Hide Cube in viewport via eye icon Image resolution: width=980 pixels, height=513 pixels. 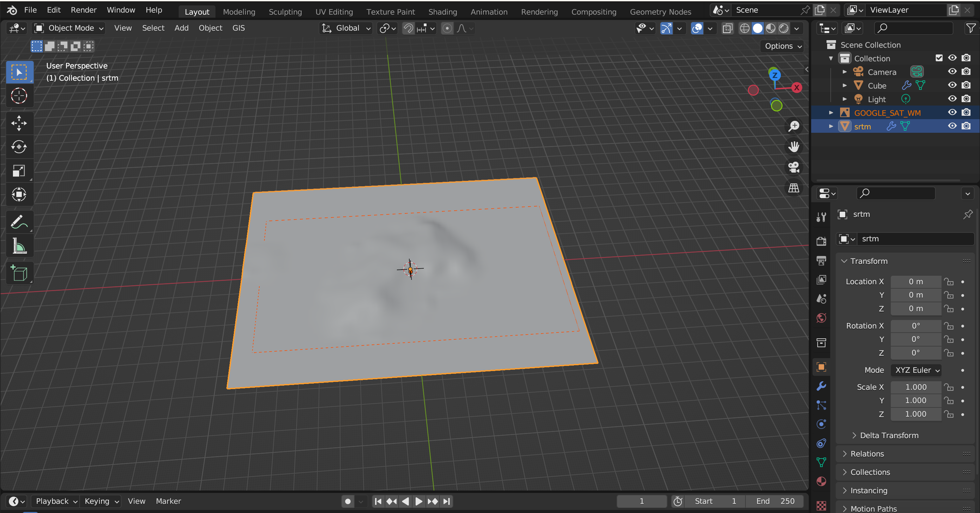tap(952, 85)
